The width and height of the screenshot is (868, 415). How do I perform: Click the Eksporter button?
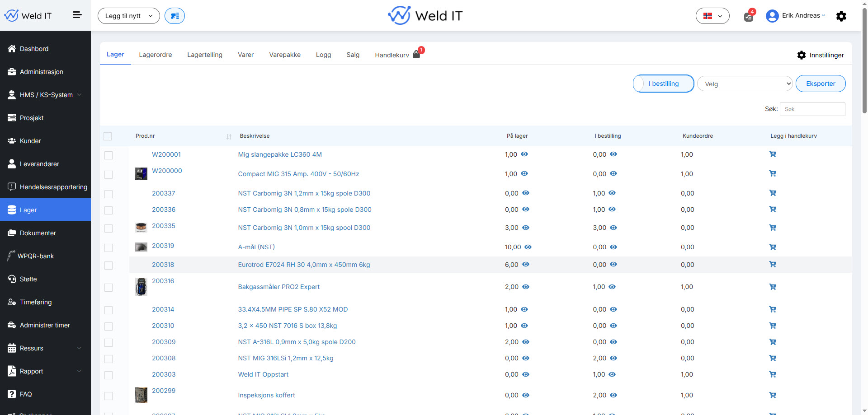point(820,84)
